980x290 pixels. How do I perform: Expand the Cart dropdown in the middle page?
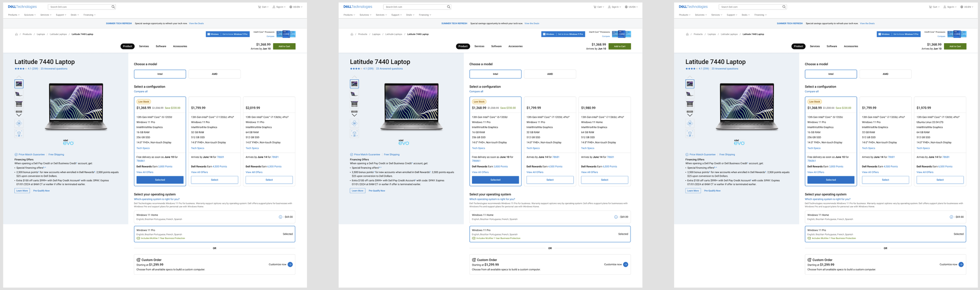599,7
